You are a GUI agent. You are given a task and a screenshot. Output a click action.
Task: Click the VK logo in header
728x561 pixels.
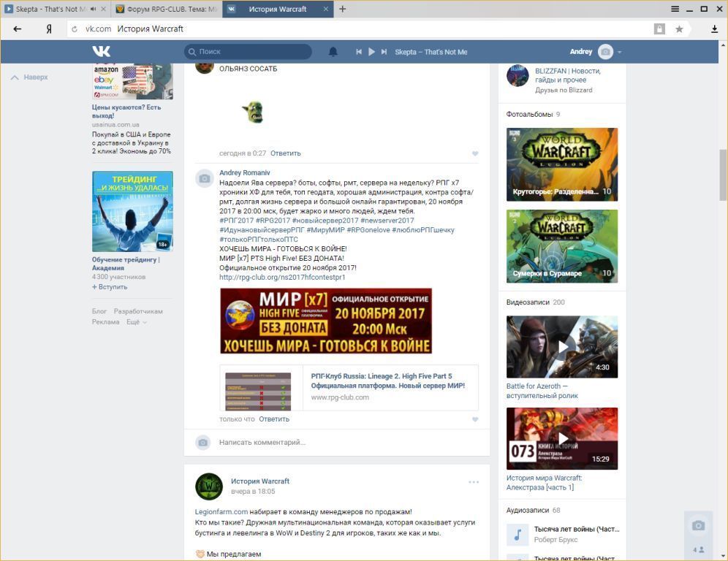(101, 52)
